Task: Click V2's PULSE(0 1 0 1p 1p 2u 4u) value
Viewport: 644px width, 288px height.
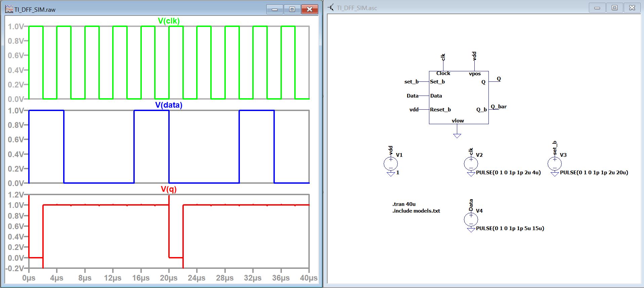Action: (508, 173)
